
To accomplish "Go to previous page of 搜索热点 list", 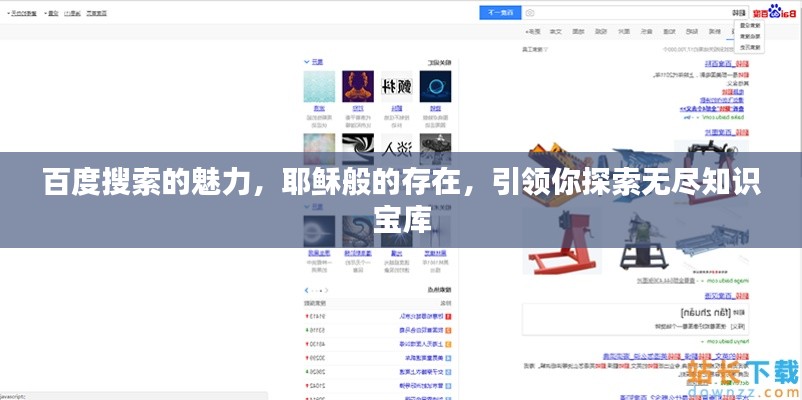I will click(x=326, y=290).
